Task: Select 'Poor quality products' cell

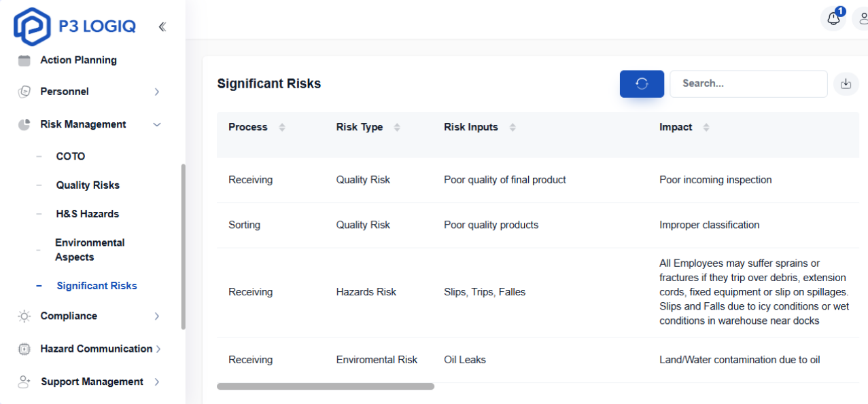Action: (x=491, y=225)
